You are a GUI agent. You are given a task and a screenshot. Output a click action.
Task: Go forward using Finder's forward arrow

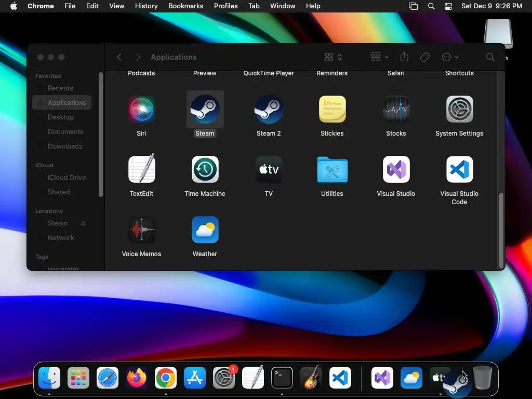(x=138, y=57)
